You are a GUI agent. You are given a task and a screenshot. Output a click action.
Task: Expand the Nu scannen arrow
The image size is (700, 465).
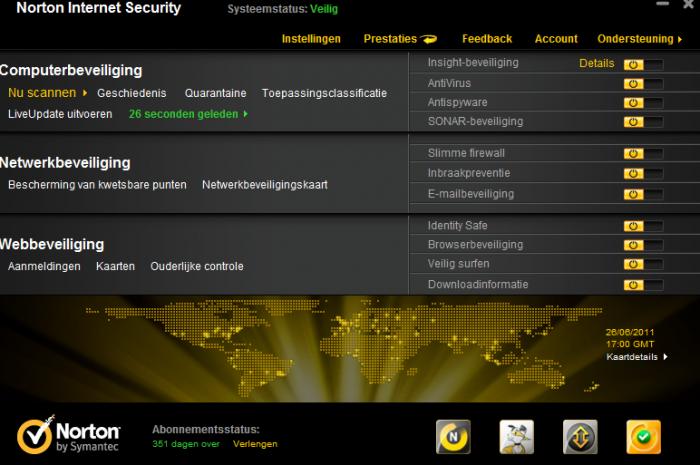pyautogui.click(x=85, y=93)
